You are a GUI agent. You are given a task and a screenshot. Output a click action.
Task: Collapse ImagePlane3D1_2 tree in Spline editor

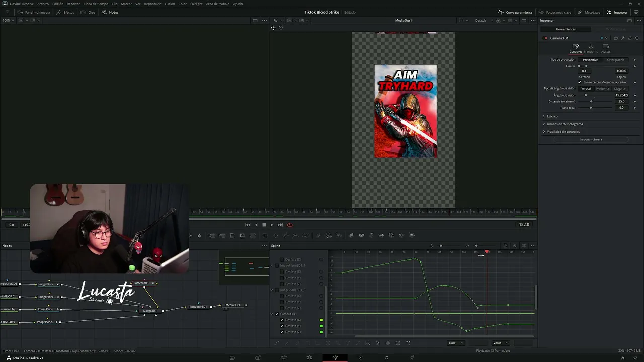(x=272, y=290)
